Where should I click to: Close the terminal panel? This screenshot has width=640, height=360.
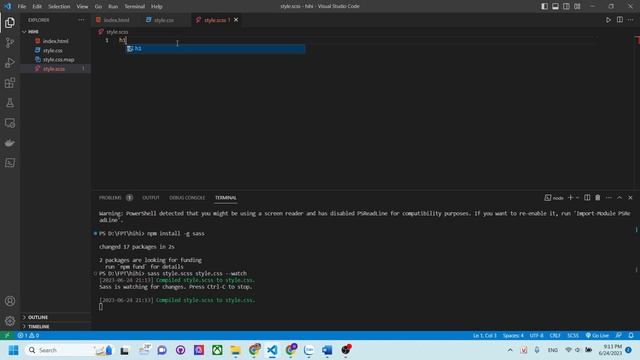click(630, 198)
